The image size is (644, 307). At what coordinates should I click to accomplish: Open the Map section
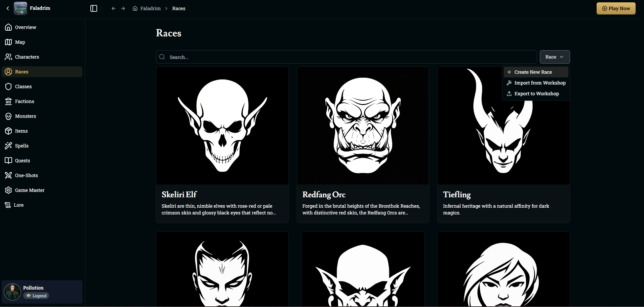click(20, 42)
